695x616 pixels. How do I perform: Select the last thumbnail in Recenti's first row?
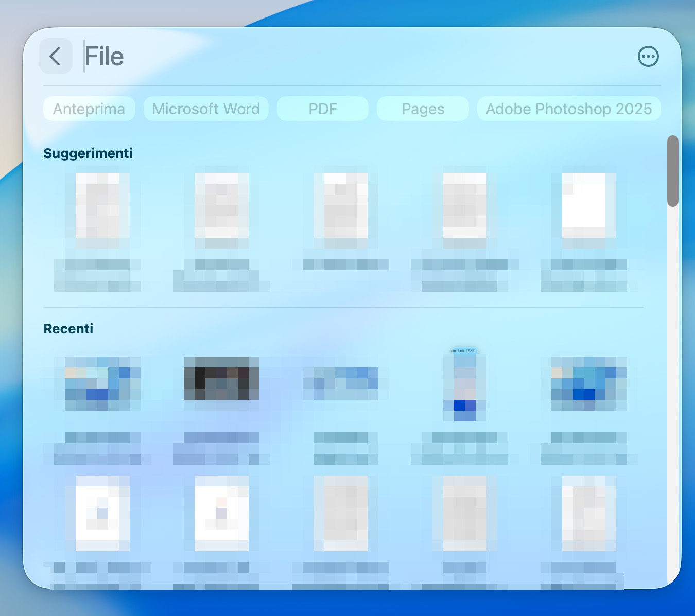(x=589, y=383)
